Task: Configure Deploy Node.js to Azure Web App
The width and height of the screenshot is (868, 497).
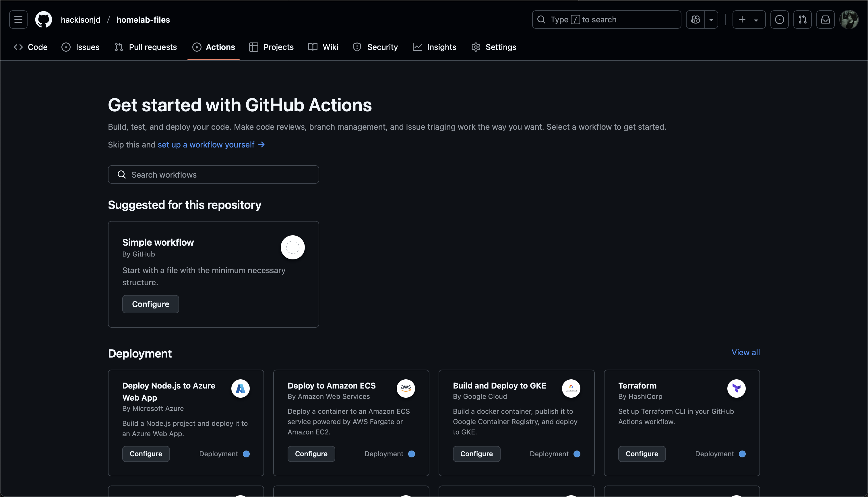Action: [x=146, y=454]
